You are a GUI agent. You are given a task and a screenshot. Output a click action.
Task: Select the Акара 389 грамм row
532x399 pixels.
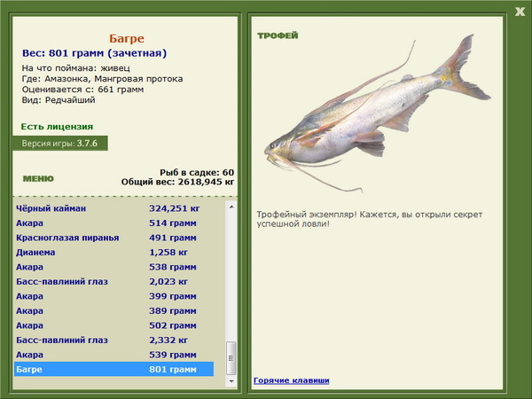coord(114,310)
